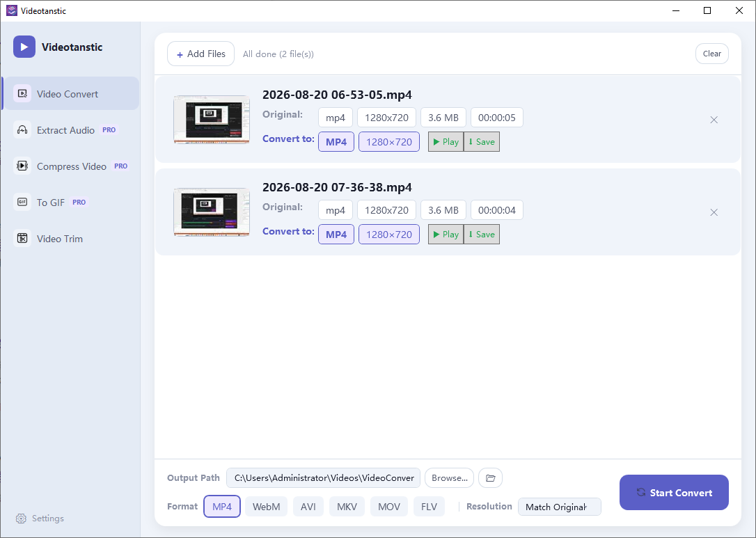
Task: Click Browse... for output path
Action: (450, 477)
